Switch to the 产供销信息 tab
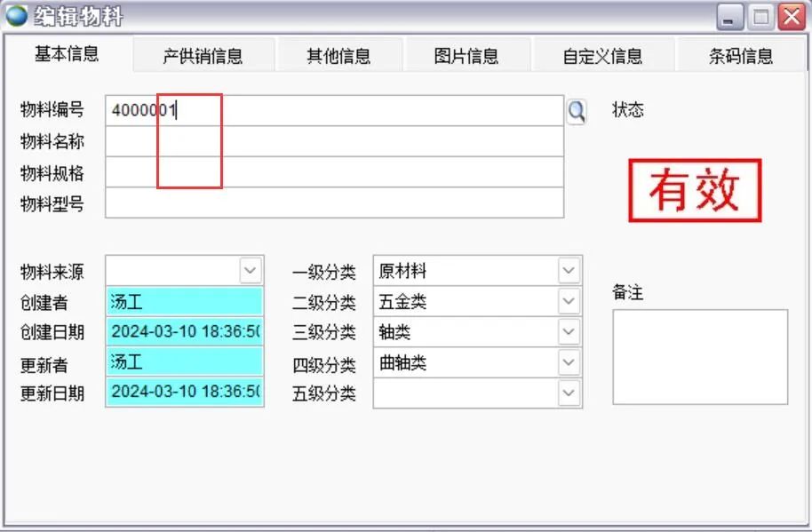The height and width of the screenshot is (532, 812). [203, 56]
